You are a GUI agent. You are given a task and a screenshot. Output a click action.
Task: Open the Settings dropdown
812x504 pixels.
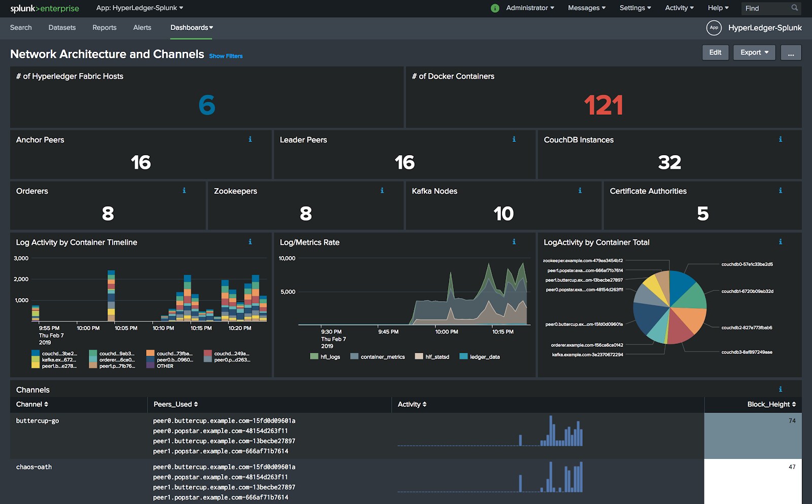pyautogui.click(x=635, y=8)
